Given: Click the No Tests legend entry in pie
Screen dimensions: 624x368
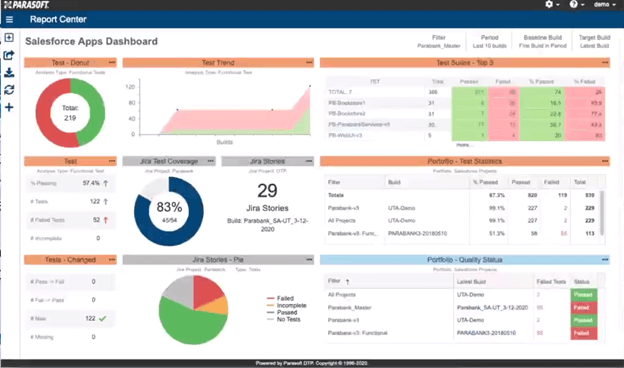Looking at the screenshot, I should (284, 319).
